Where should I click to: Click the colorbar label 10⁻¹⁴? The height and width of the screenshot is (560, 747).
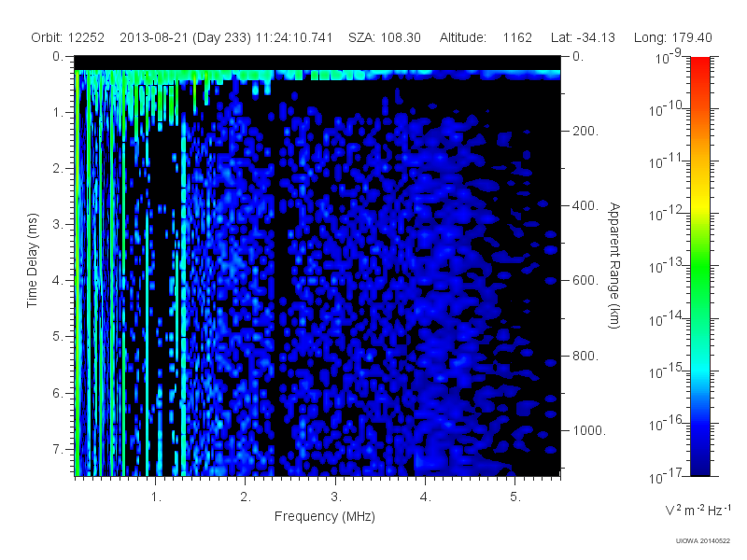pyautogui.click(x=667, y=318)
